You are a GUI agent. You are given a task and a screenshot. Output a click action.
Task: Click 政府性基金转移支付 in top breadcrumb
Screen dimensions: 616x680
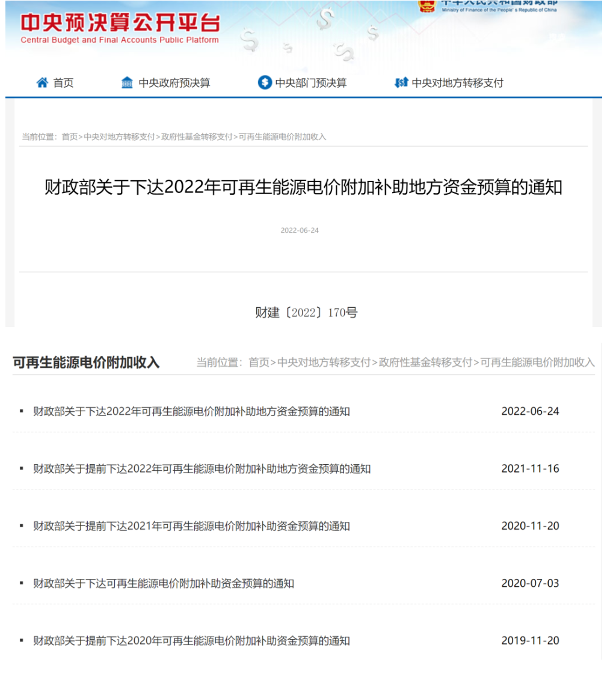(x=197, y=137)
